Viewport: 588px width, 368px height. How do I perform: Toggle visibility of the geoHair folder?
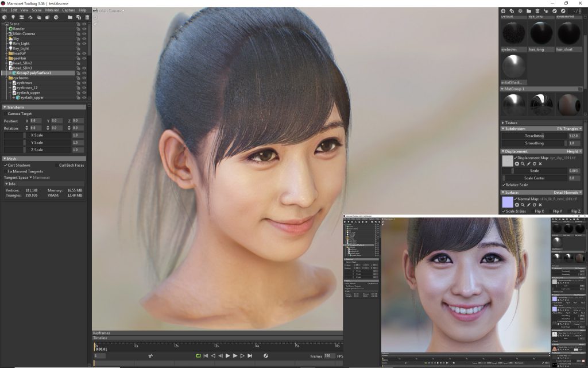84,58
